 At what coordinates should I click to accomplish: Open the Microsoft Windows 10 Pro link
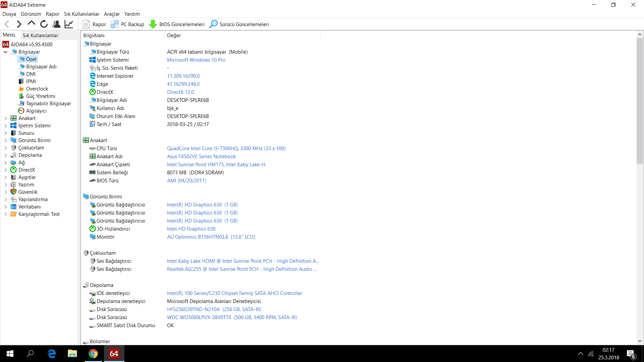(196, 60)
